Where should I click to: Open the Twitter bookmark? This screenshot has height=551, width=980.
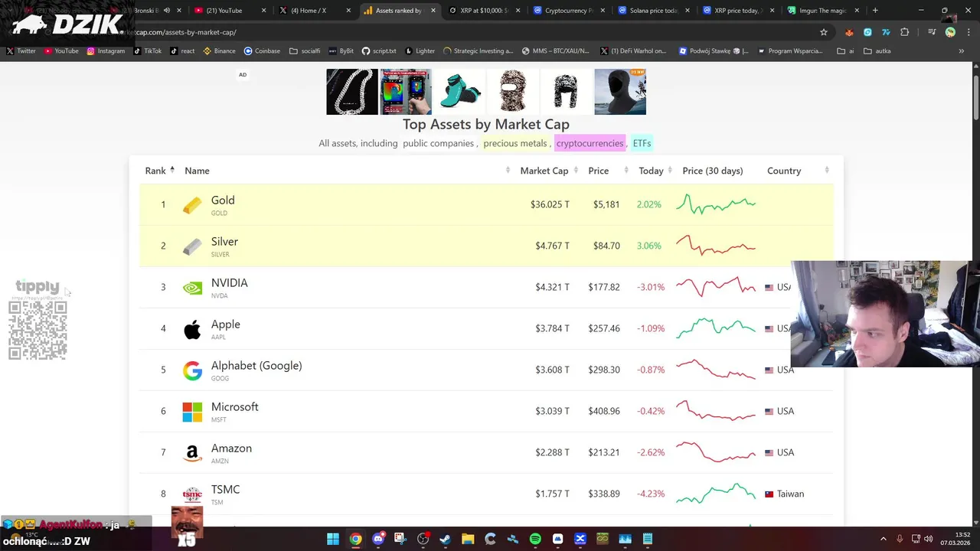(21, 51)
